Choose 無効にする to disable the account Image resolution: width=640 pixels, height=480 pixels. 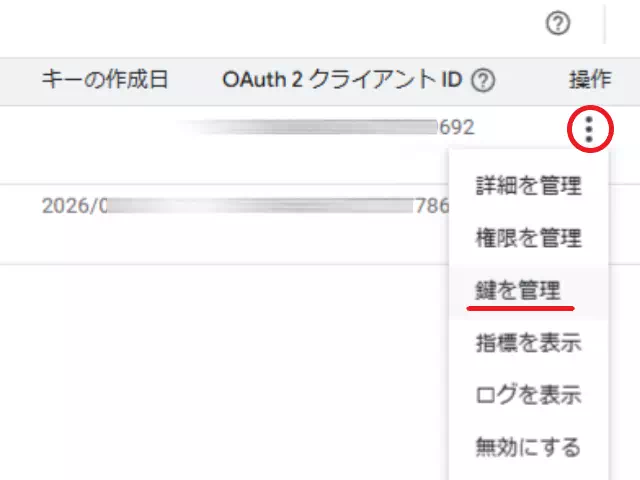(528, 447)
